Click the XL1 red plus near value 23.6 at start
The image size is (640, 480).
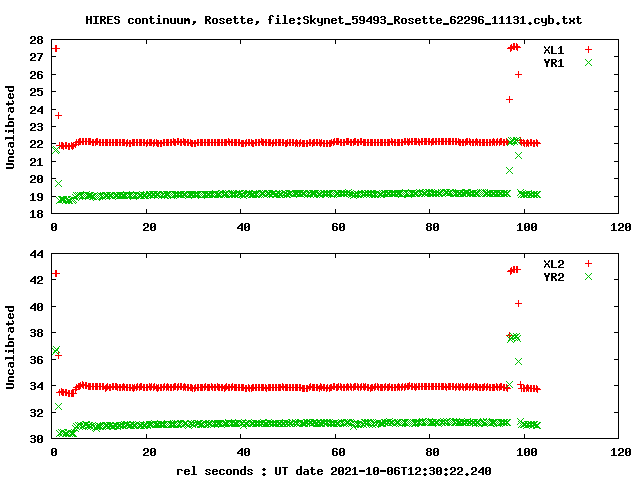[x=58, y=116]
